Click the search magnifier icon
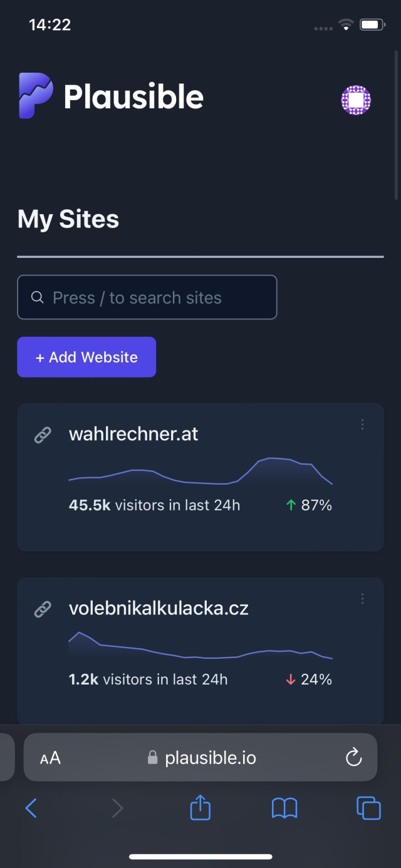The image size is (401, 868). tap(38, 297)
